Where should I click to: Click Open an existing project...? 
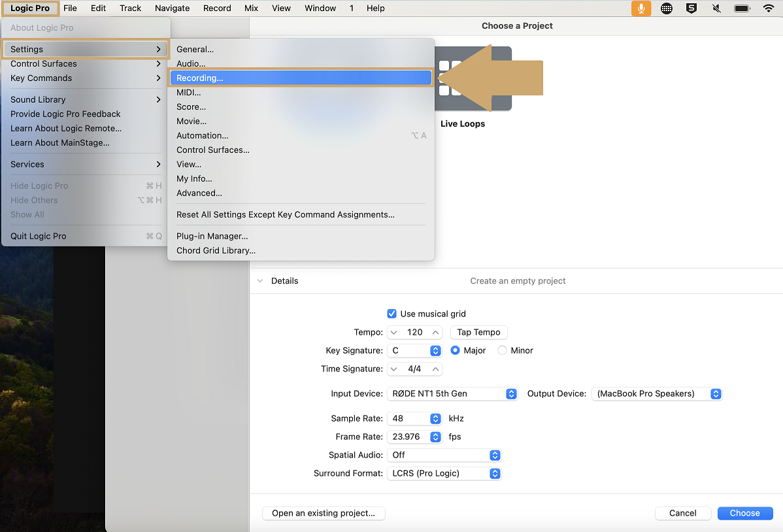tap(324, 514)
